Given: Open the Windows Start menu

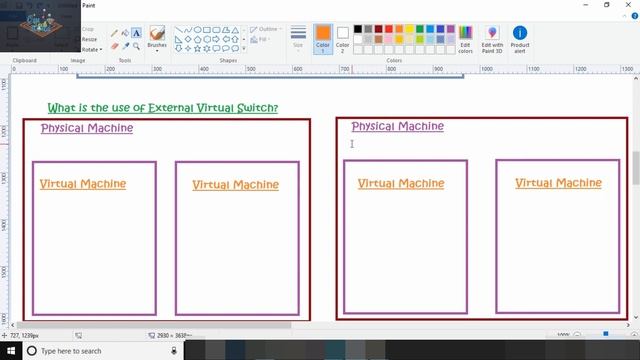Looking at the screenshot, I should pyautogui.click(x=11, y=351).
